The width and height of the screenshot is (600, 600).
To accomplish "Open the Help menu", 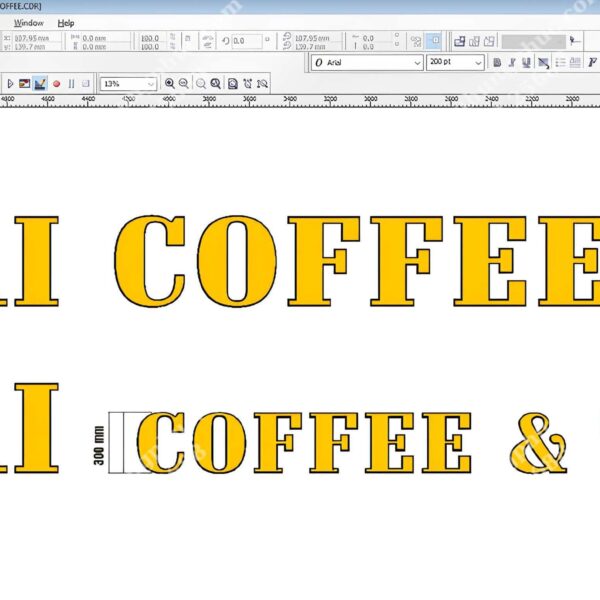I will (x=66, y=22).
